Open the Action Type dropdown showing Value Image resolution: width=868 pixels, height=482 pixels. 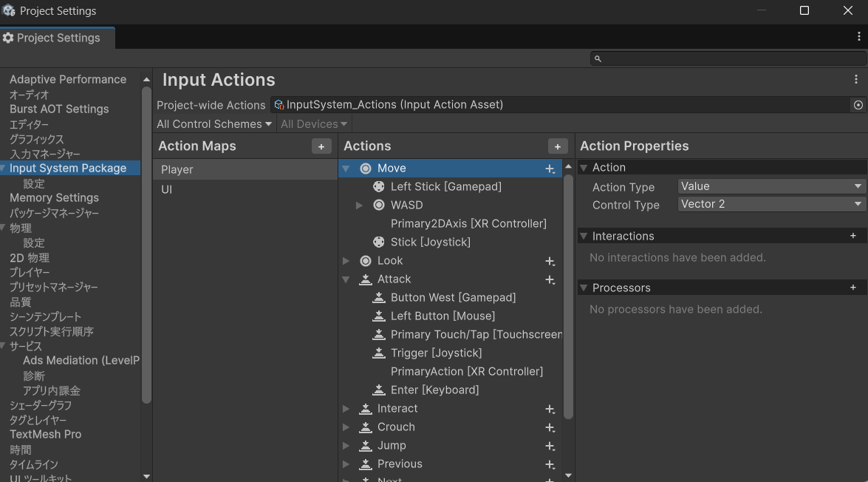(x=770, y=186)
